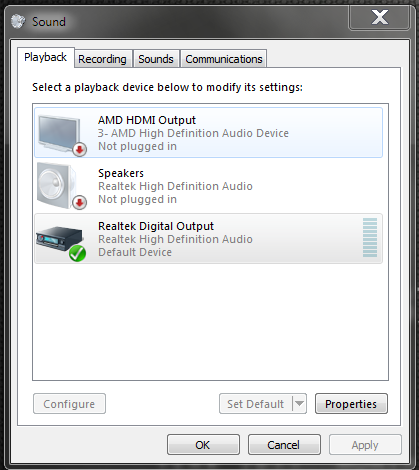Click the Cancel button
This screenshot has width=419, height=470.
[x=284, y=445]
